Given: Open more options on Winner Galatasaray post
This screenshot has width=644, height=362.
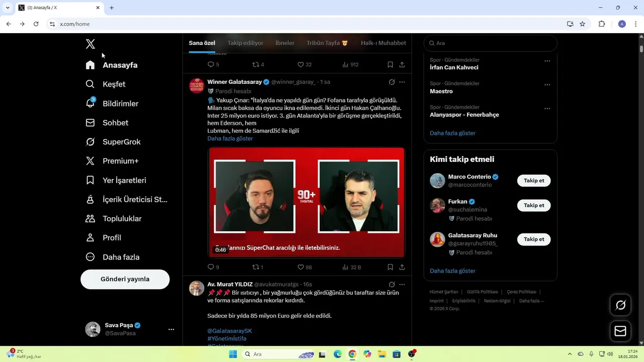Looking at the screenshot, I should tap(402, 82).
